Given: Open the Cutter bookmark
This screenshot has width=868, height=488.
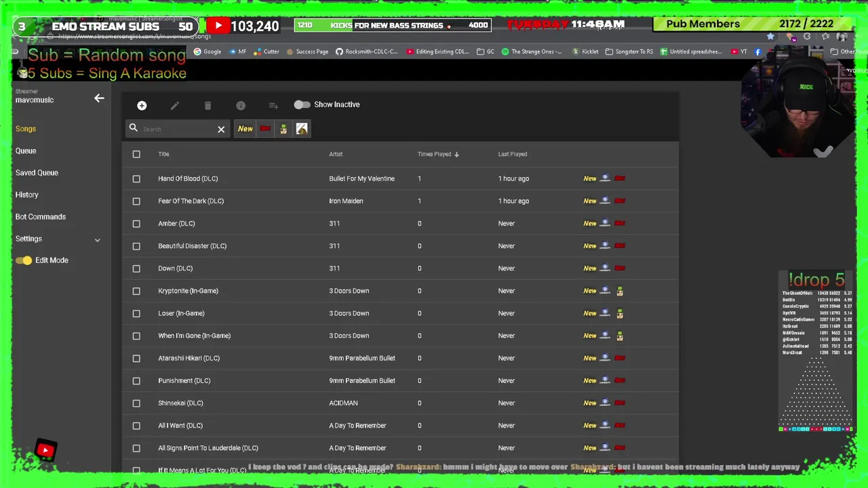Looking at the screenshot, I should pos(267,52).
